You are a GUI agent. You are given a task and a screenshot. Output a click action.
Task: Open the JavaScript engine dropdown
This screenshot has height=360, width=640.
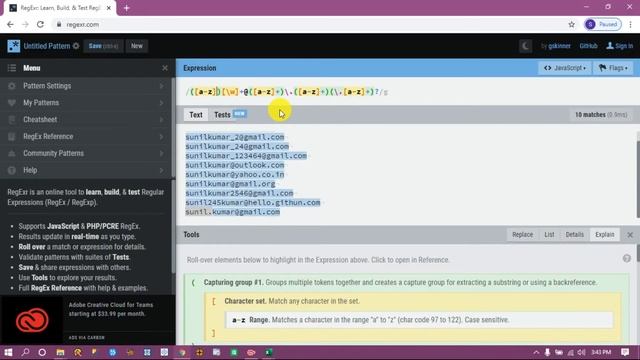pos(564,68)
